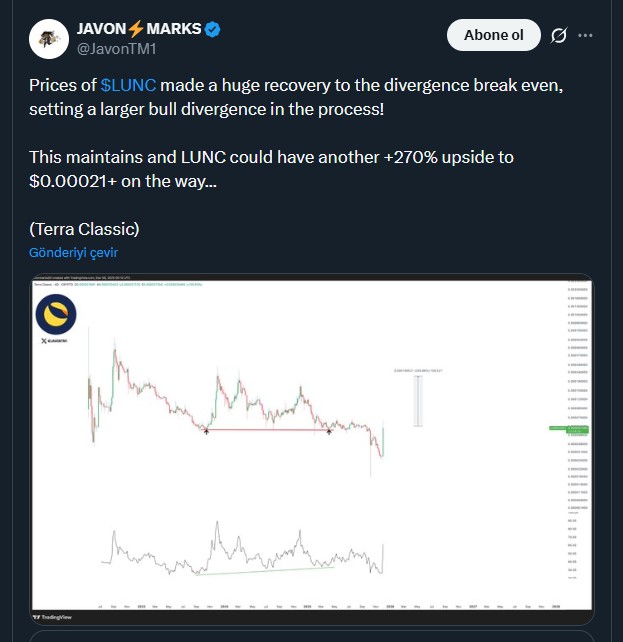Click the blue verified badge
623x642 pixels.
click(213, 29)
